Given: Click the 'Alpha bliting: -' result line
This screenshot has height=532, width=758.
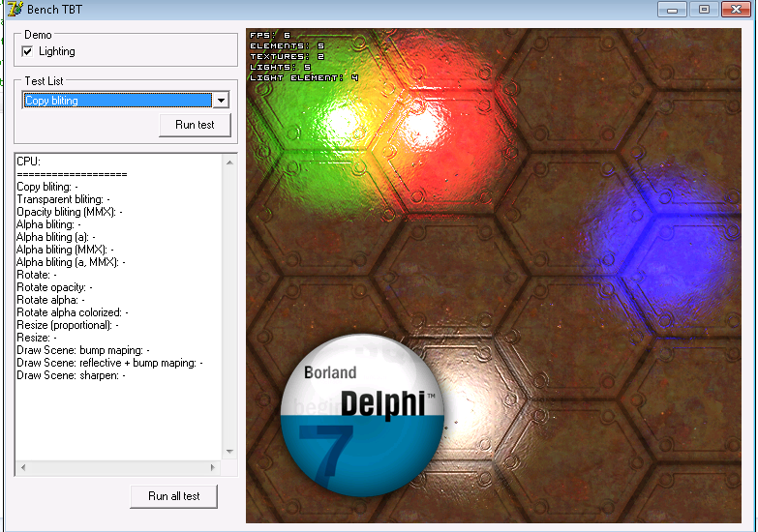Looking at the screenshot, I should (48, 224).
